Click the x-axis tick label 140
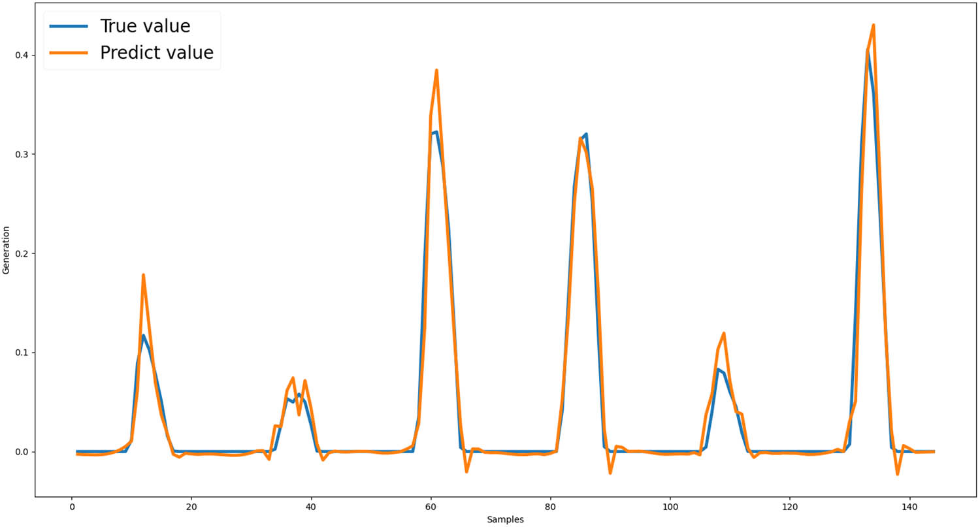 (x=909, y=506)
